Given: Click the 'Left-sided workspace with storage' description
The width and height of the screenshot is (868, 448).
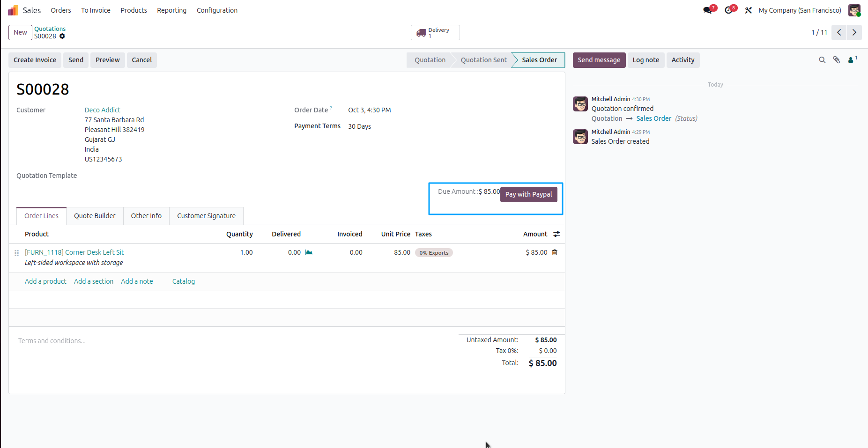Looking at the screenshot, I should tap(74, 263).
